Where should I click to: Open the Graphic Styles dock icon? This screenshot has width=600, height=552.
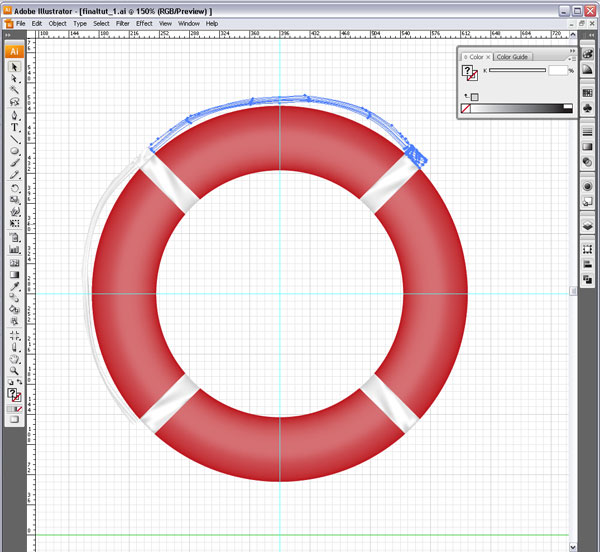587,202
